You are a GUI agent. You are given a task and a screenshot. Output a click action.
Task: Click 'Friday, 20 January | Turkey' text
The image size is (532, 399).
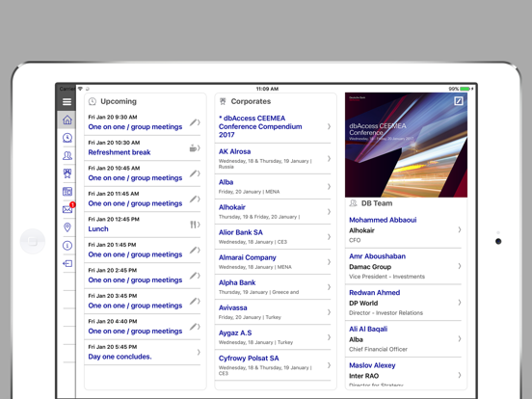point(250,317)
